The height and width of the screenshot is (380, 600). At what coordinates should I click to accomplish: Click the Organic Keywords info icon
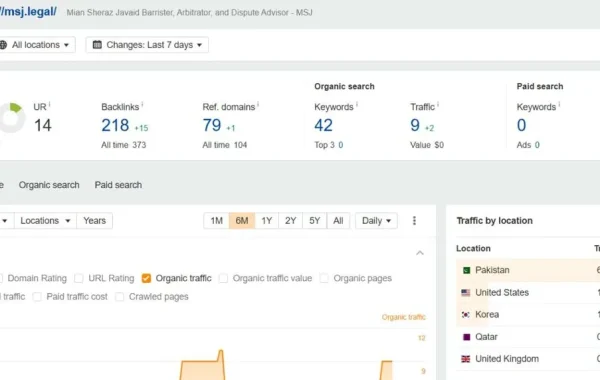357,104
